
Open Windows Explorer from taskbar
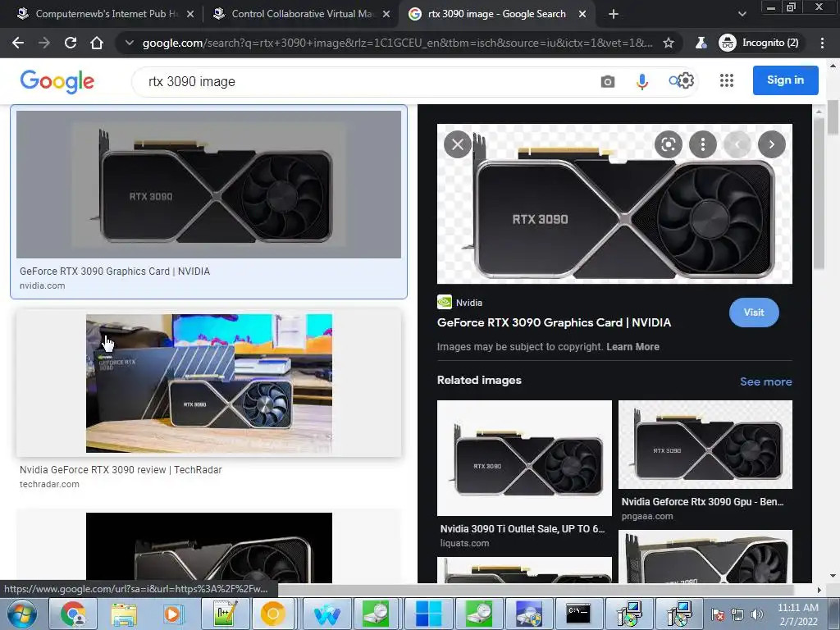[x=124, y=614]
